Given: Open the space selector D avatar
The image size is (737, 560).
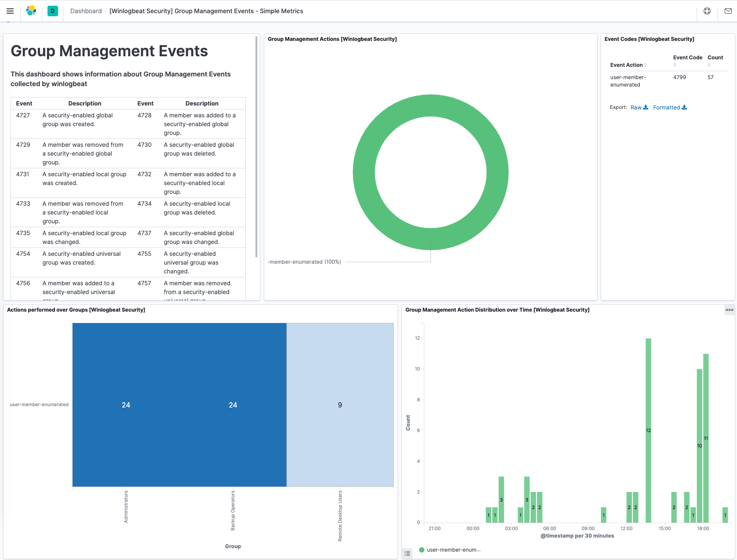Looking at the screenshot, I should pos(53,11).
